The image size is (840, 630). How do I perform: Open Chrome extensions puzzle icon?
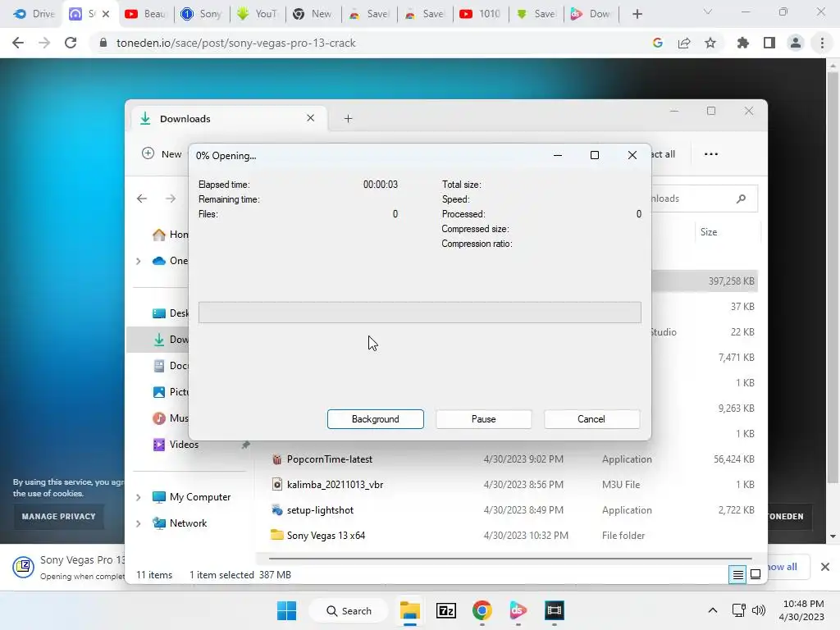click(x=743, y=43)
